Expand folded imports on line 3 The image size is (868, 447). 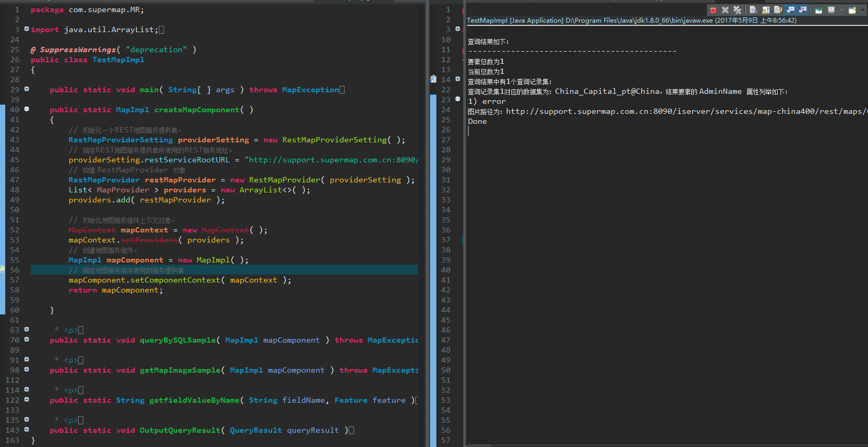pos(26,29)
